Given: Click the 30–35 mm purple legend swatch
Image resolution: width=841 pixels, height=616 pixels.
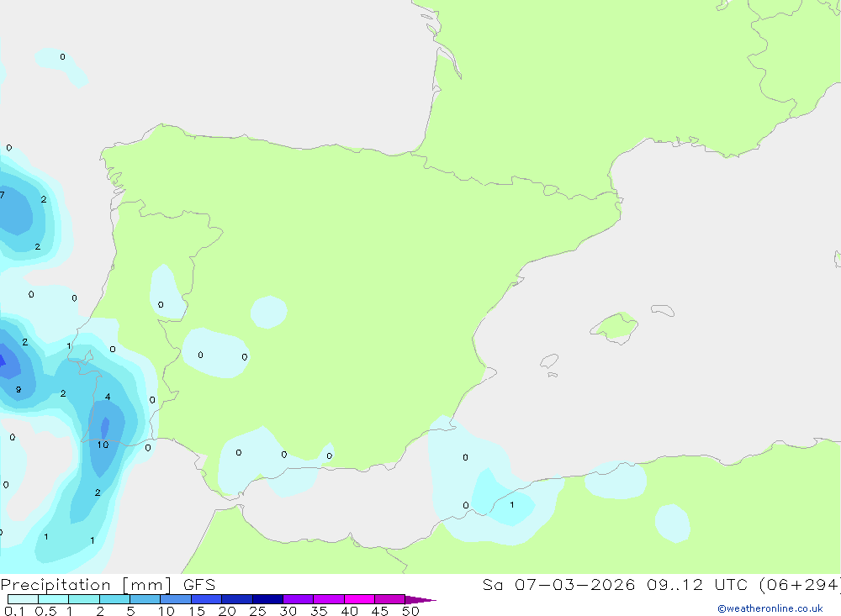Looking at the screenshot, I should click(x=299, y=599).
